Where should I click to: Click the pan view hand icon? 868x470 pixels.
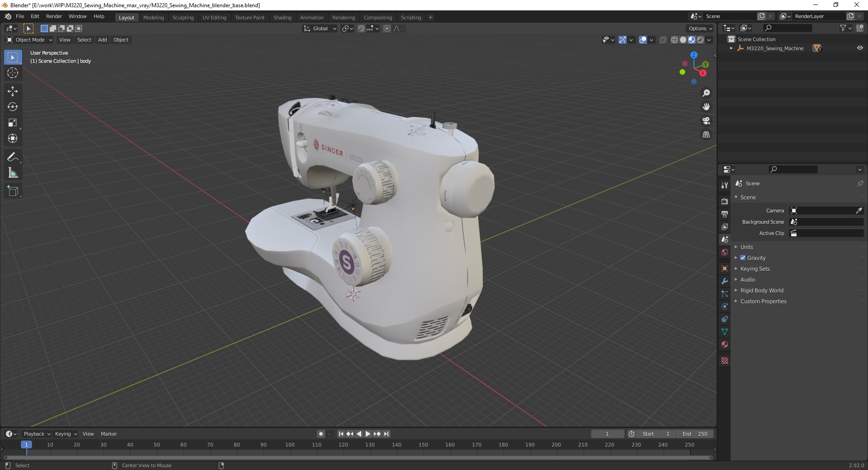coord(706,107)
